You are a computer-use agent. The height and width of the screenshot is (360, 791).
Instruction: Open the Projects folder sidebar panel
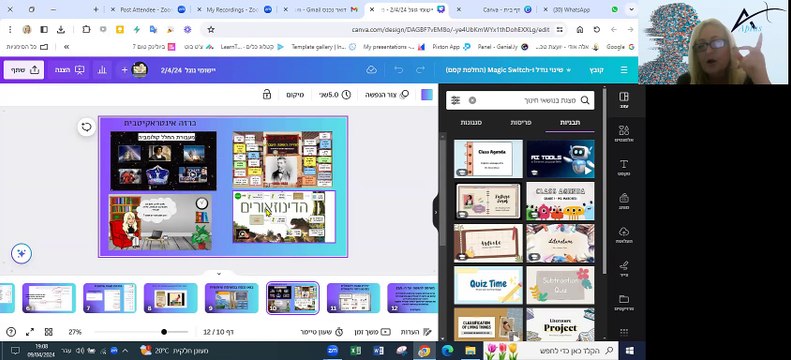coord(624,302)
